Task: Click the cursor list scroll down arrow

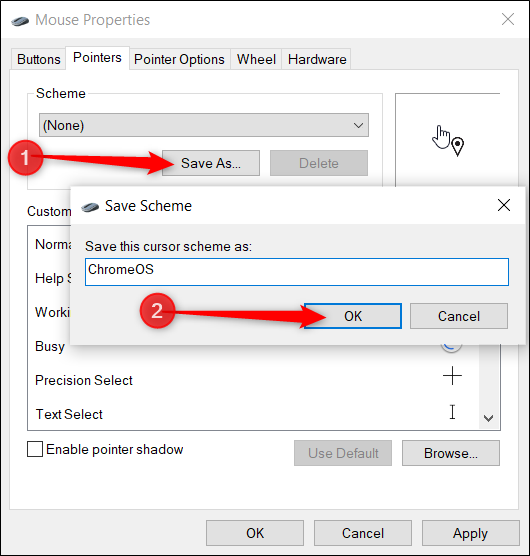Action: pos(489,418)
